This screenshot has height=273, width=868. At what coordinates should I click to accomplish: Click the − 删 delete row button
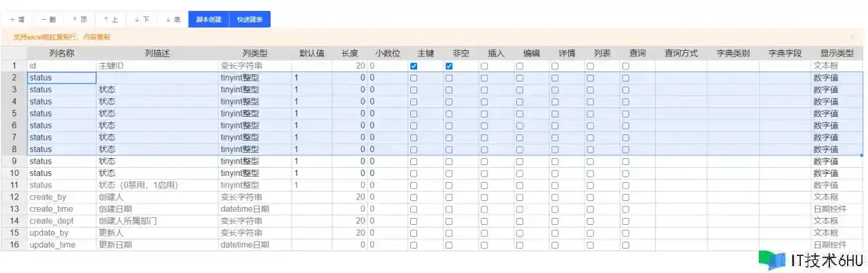tap(48, 20)
